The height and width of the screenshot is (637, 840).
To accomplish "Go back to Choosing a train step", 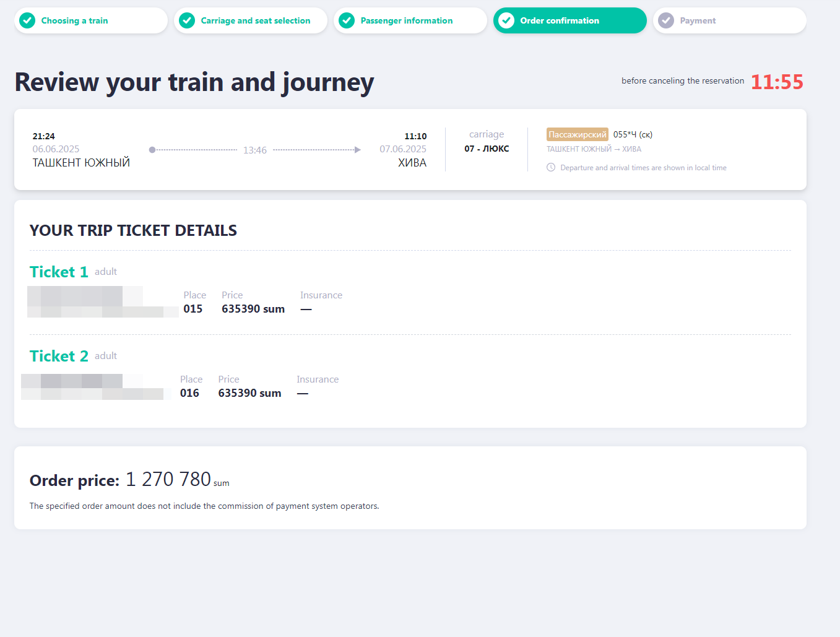I will click(74, 20).
